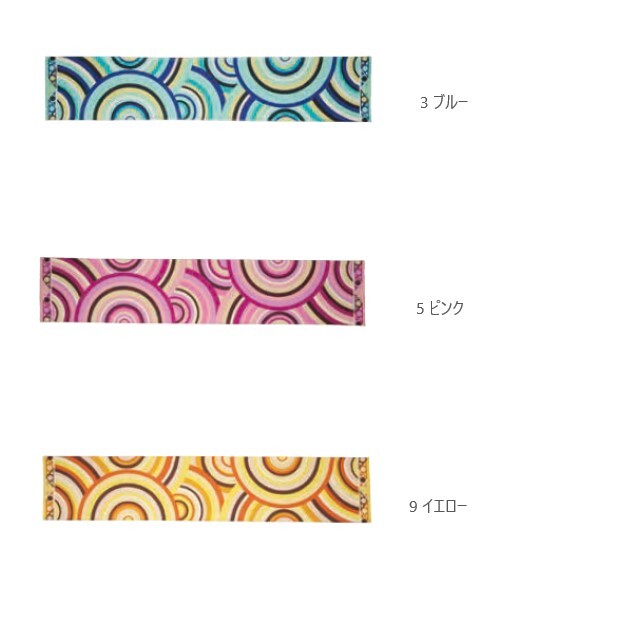Screen dimensions: 640x640
Task: Click the large right circle on yellow scarf
Action: pos(282,480)
